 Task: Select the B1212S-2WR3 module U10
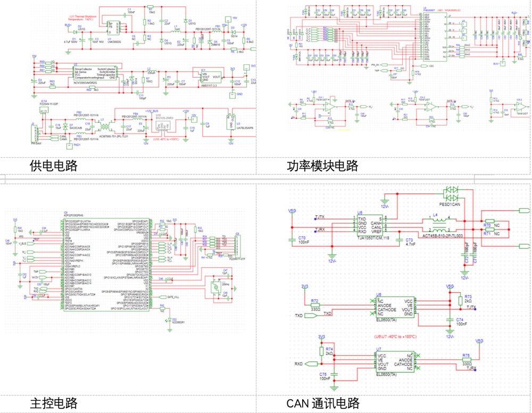(x=164, y=127)
